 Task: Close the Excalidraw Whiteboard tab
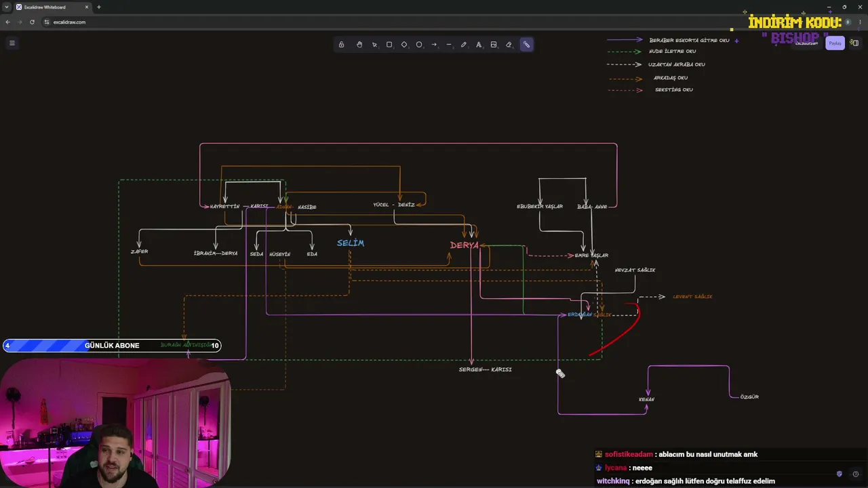(87, 7)
